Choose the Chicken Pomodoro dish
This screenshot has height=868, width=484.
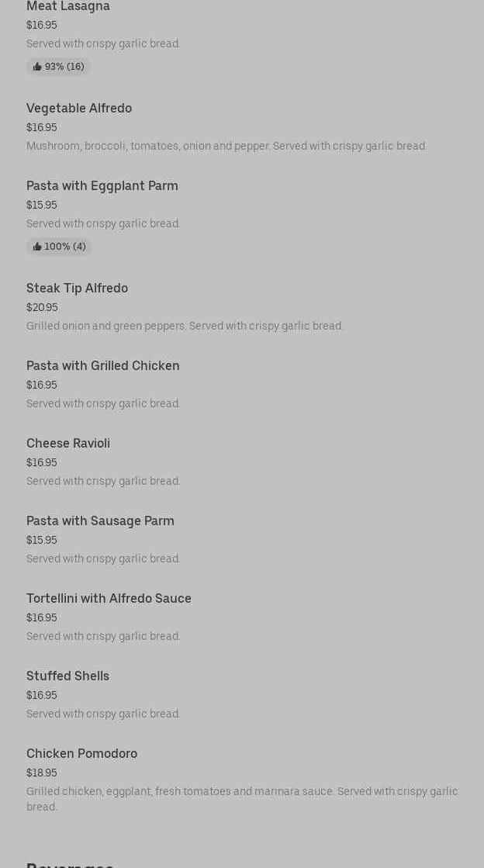pos(82,754)
